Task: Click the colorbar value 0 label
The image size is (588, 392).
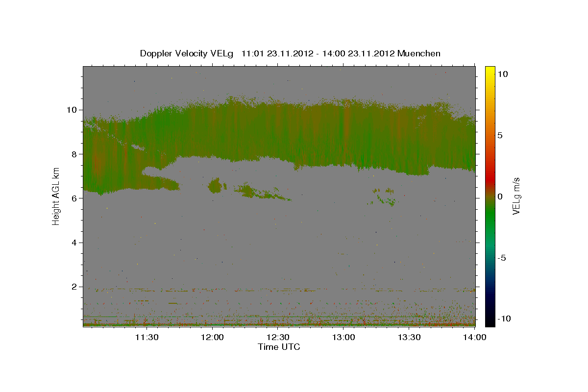Action: 500,196
